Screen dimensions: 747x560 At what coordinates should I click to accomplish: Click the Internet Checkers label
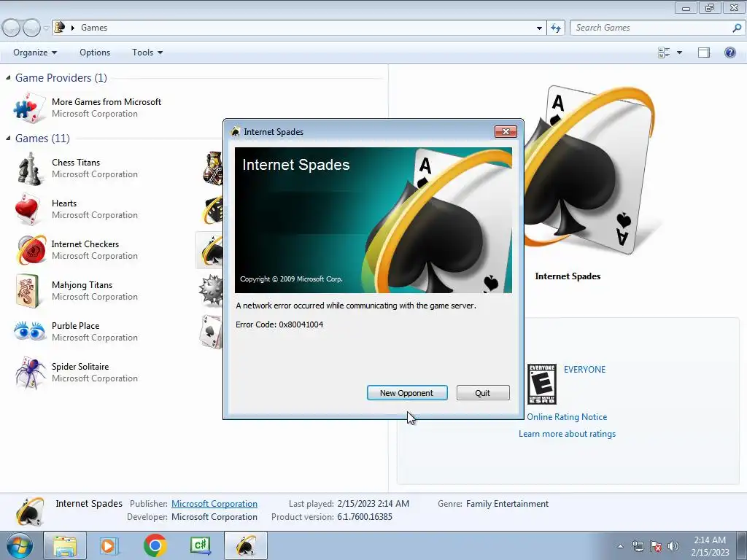(x=85, y=244)
